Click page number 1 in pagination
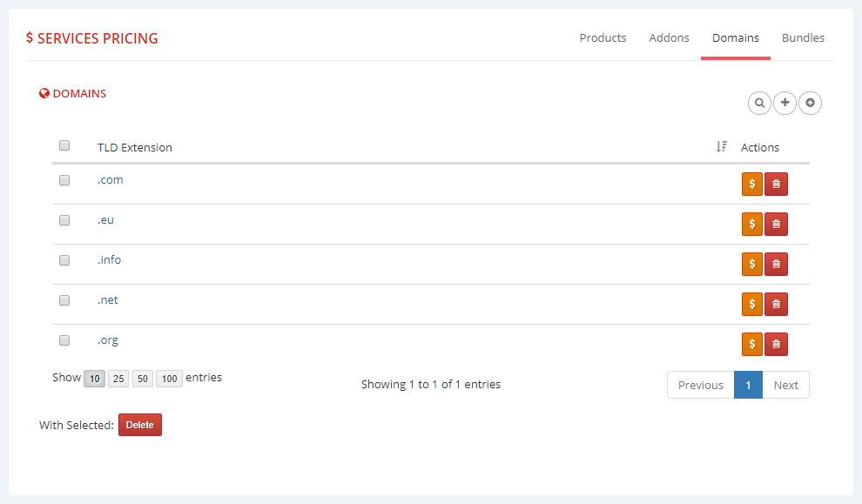862x504 pixels. [748, 385]
